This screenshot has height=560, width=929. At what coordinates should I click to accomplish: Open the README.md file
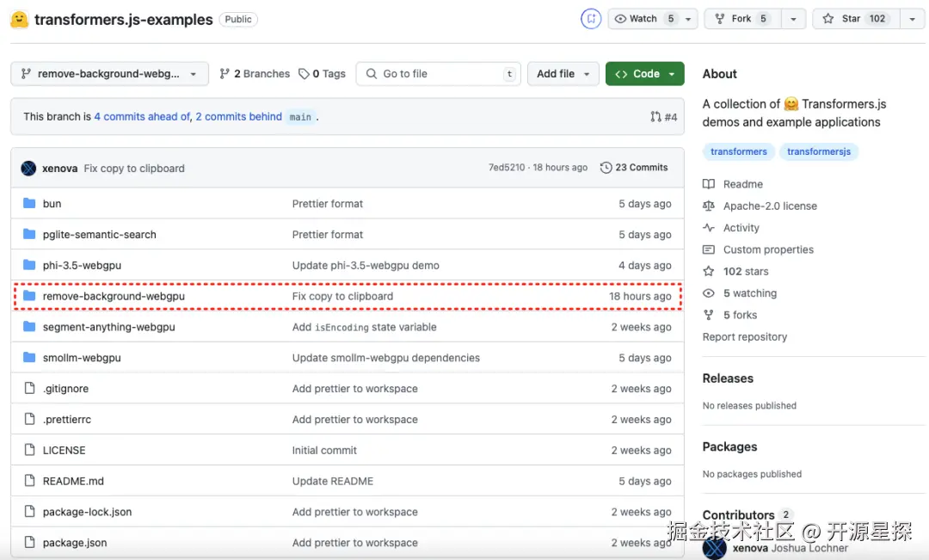tap(73, 481)
